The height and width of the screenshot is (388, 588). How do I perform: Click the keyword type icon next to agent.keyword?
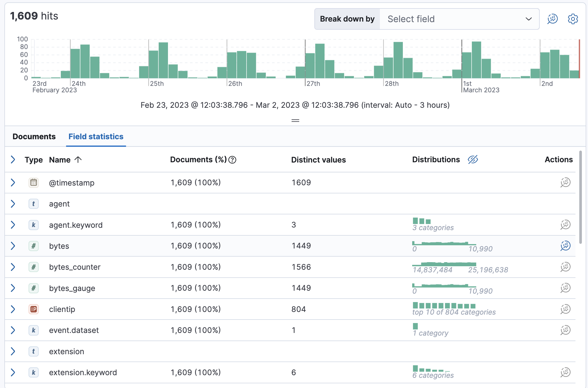tap(33, 225)
